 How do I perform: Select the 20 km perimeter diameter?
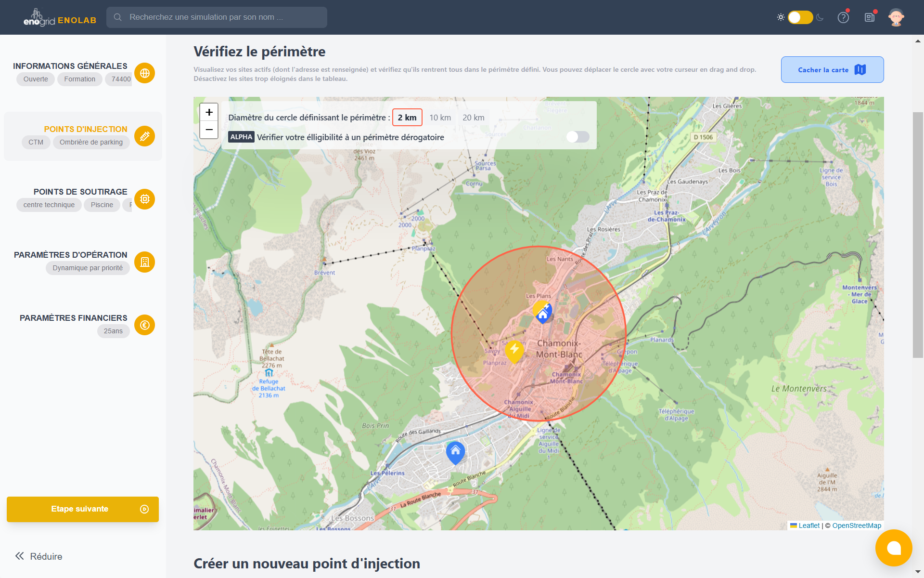point(473,118)
